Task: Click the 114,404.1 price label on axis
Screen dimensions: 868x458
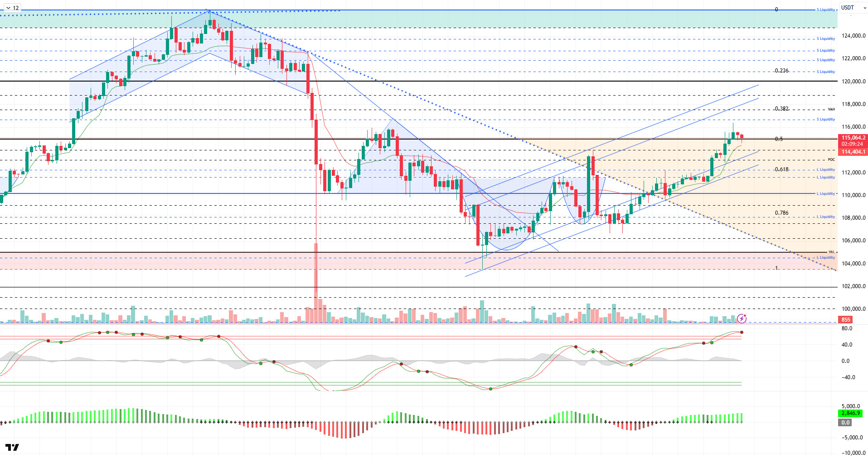Action: click(853, 152)
